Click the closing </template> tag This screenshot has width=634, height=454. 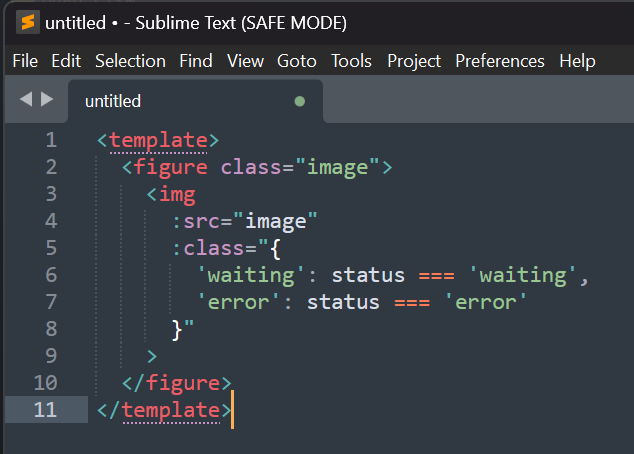tap(165, 410)
